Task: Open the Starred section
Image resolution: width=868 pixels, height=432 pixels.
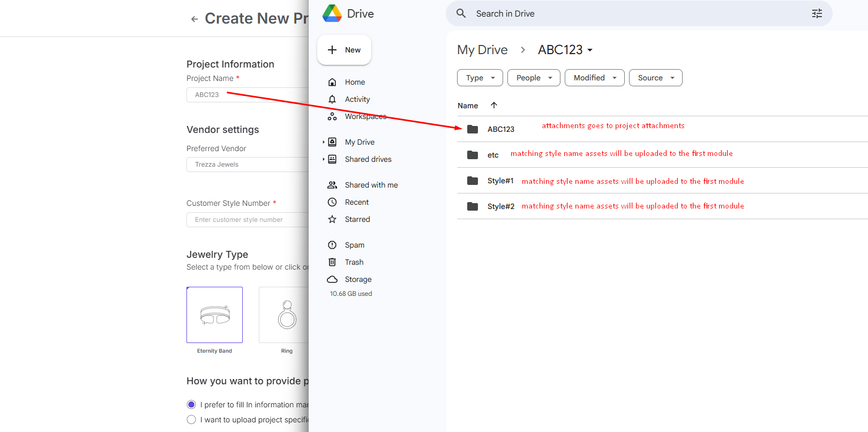Action: (x=357, y=219)
